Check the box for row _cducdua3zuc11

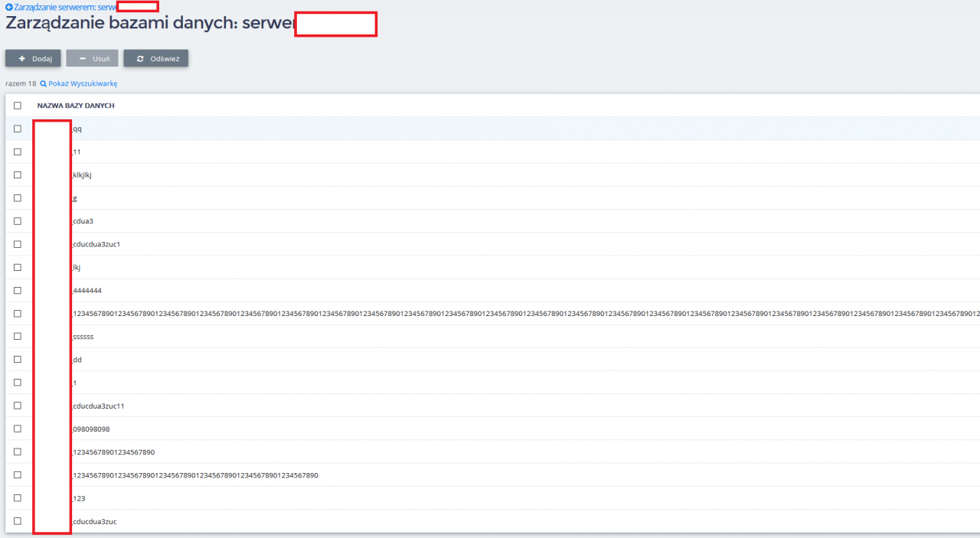(x=18, y=406)
